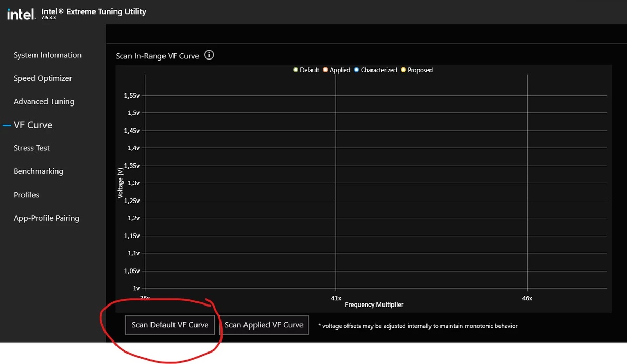Select VF Curve sidebar item
The width and height of the screenshot is (627, 364).
point(33,125)
